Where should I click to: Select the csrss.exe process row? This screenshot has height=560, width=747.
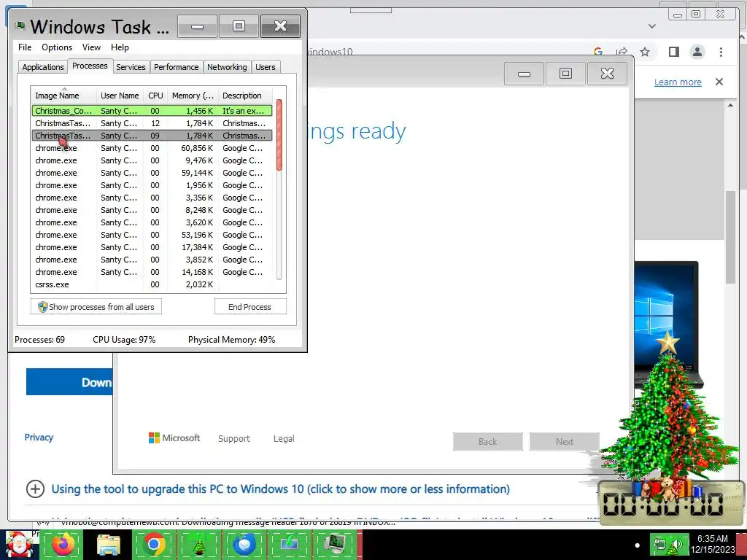152,284
